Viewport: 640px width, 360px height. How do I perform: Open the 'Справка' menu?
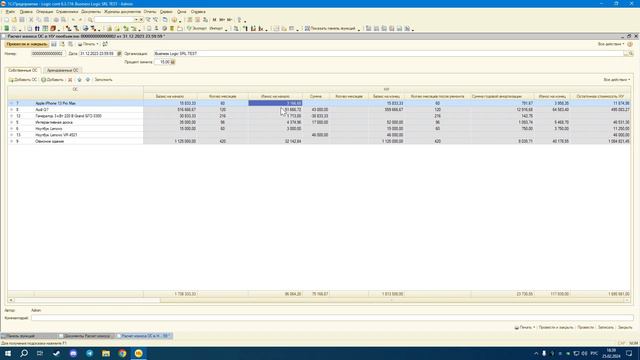(x=198, y=12)
